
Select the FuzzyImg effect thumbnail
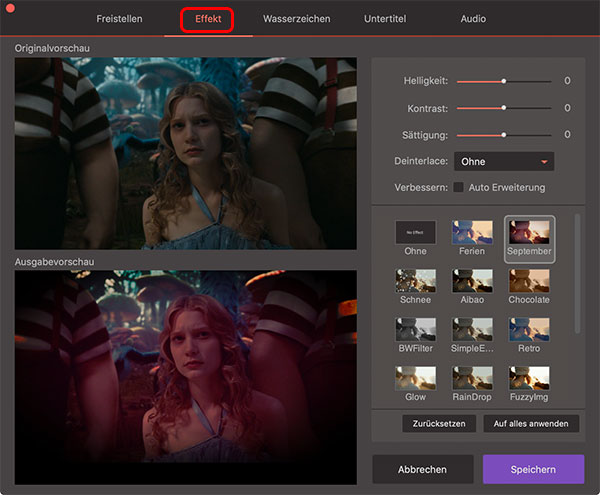click(529, 378)
